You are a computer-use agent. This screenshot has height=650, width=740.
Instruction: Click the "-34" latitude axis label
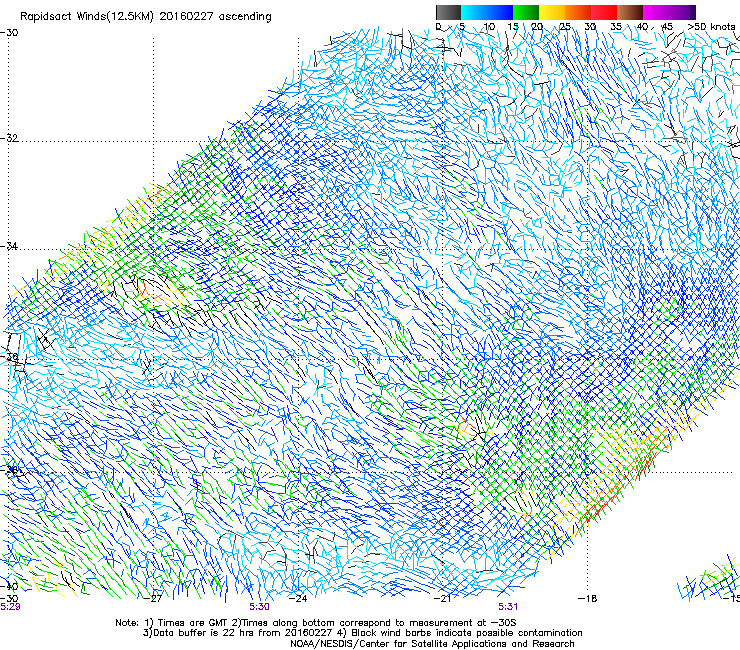tap(9, 246)
